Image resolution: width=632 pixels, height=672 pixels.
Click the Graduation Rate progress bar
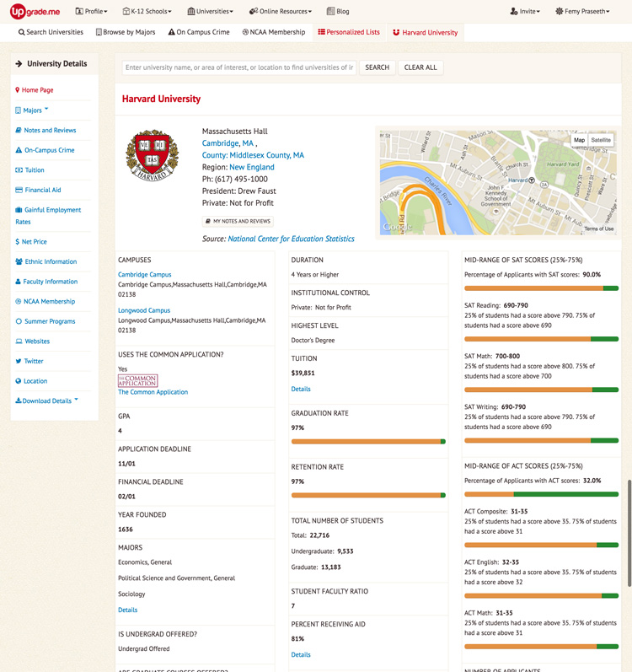tap(368, 442)
